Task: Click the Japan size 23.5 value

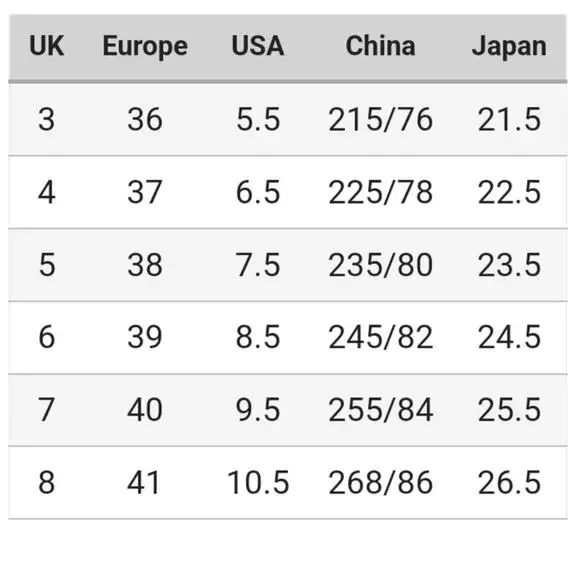Action: point(509,265)
